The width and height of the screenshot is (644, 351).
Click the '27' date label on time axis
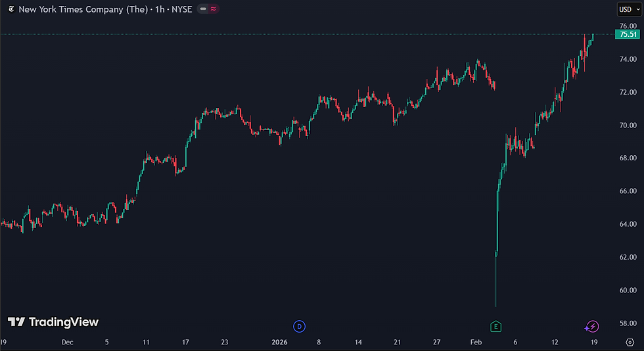coord(436,342)
